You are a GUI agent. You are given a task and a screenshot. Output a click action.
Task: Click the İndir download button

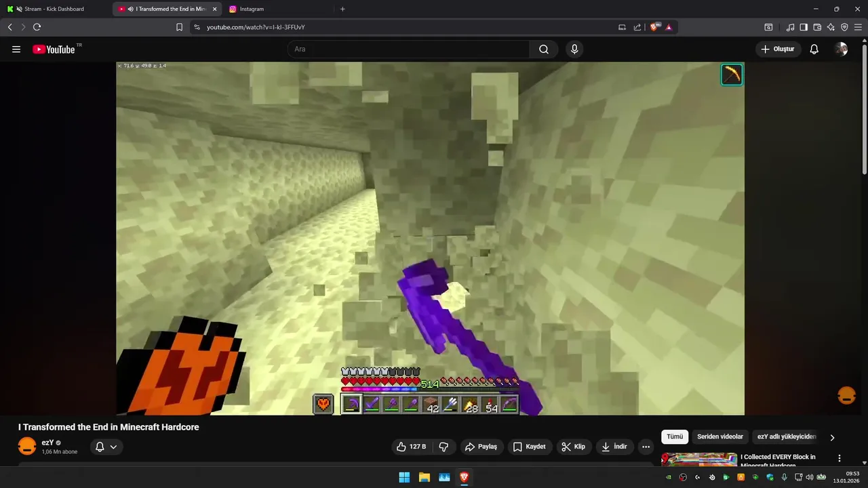614,447
